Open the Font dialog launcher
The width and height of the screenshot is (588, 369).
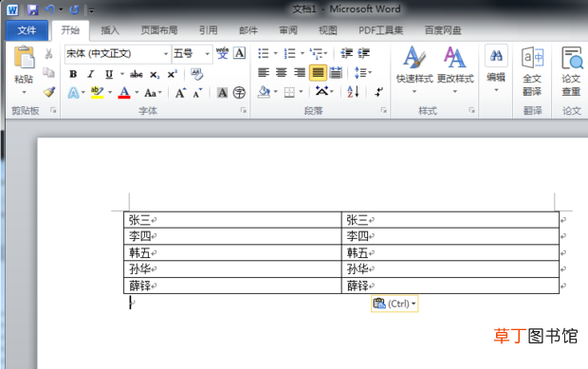(x=244, y=110)
